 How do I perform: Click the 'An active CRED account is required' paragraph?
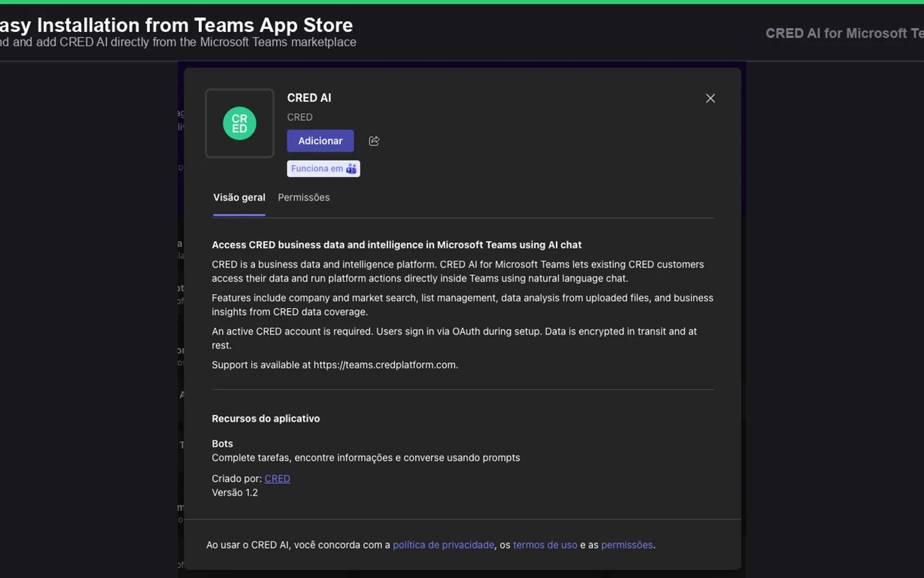click(x=454, y=338)
